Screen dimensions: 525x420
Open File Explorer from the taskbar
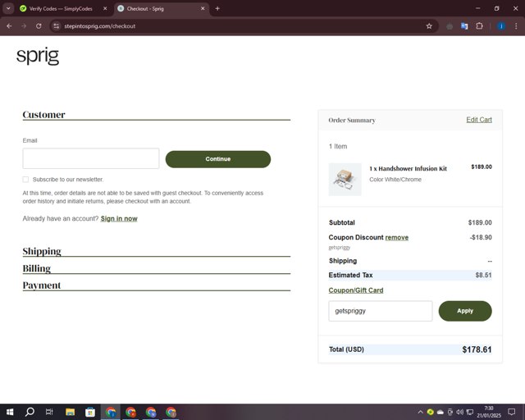[x=70, y=412]
